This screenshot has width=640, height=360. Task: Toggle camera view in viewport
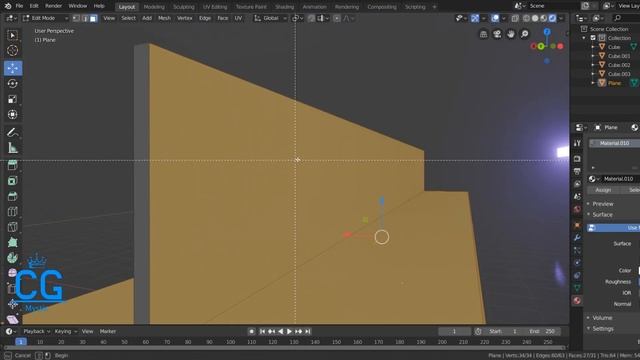click(x=497, y=34)
